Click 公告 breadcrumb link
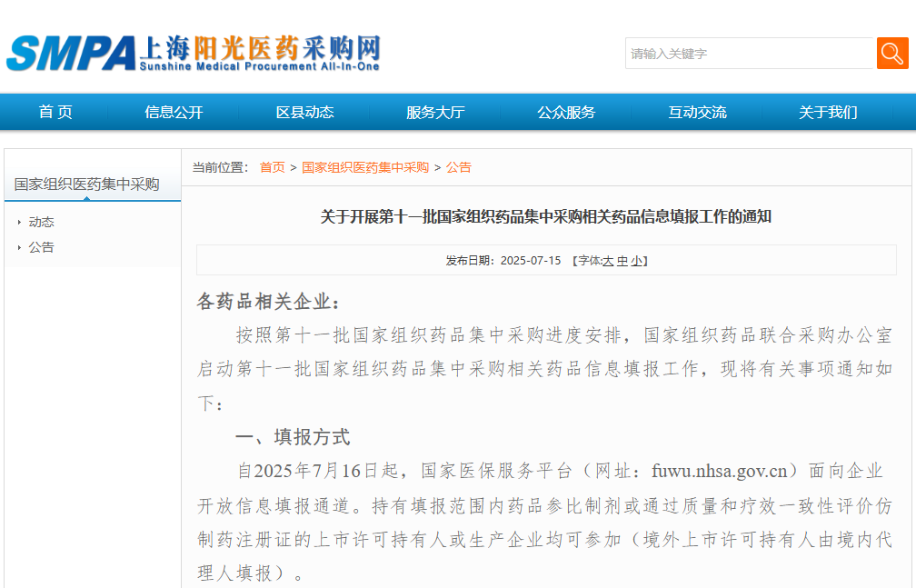Viewport: 916px width, 588px height. click(459, 168)
